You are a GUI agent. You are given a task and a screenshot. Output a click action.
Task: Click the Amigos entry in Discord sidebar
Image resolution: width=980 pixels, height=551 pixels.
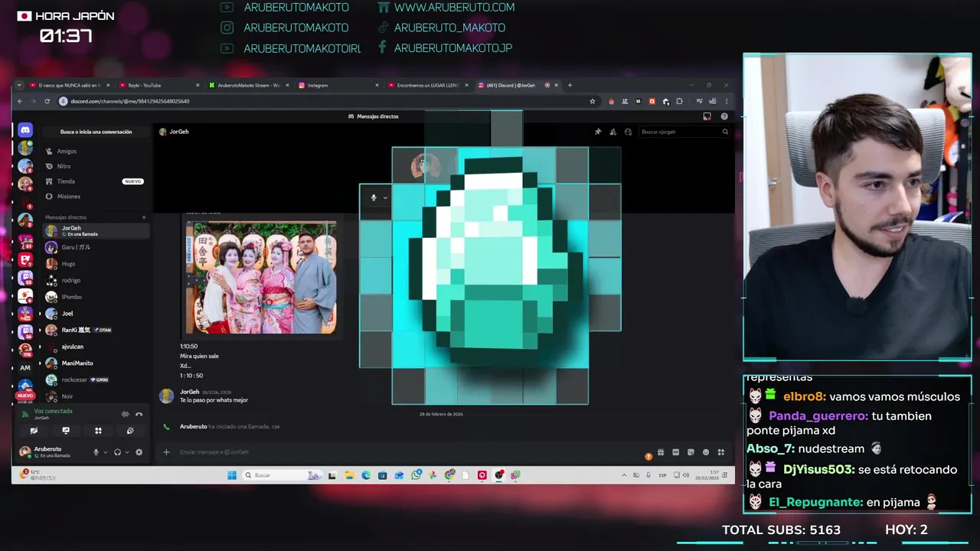[96, 151]
